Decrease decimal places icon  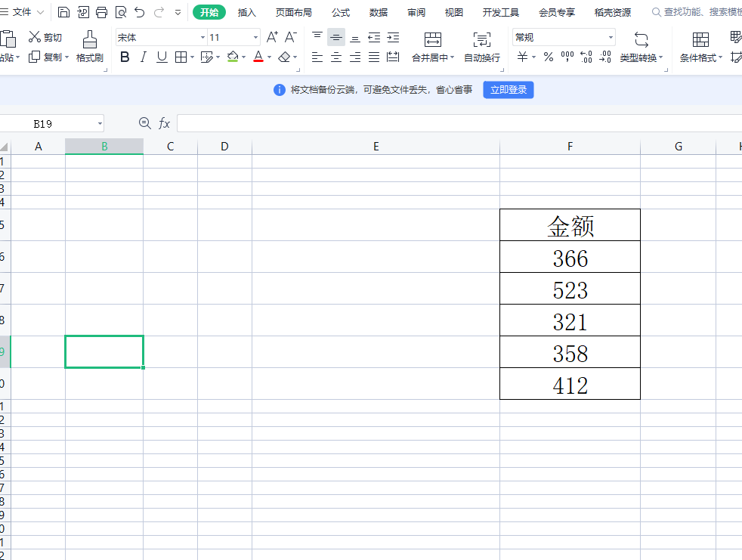pyautogui.click(x=605, y=57)
